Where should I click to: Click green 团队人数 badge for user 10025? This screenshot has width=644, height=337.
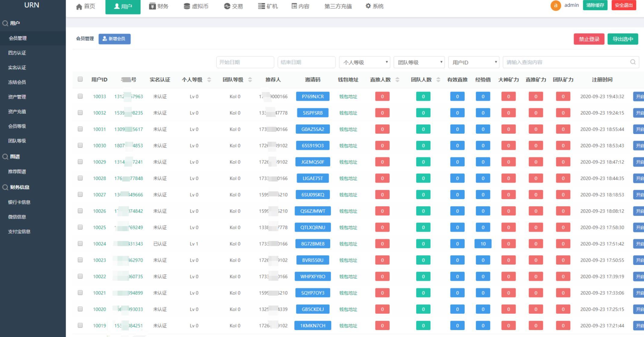423,227
